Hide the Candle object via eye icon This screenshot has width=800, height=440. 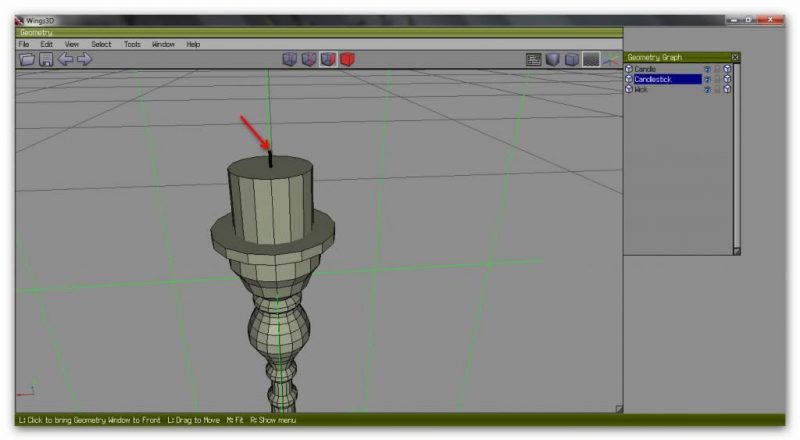coord(706,69)
